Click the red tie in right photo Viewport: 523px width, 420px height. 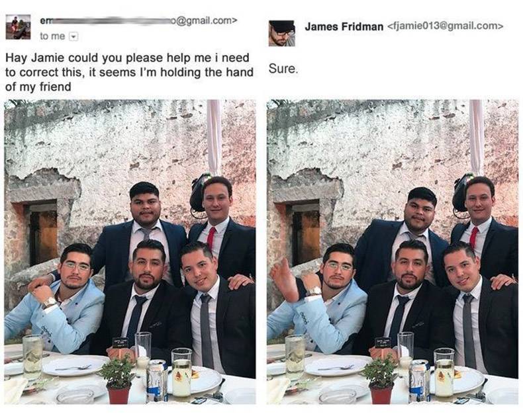[x=473, y=237]
